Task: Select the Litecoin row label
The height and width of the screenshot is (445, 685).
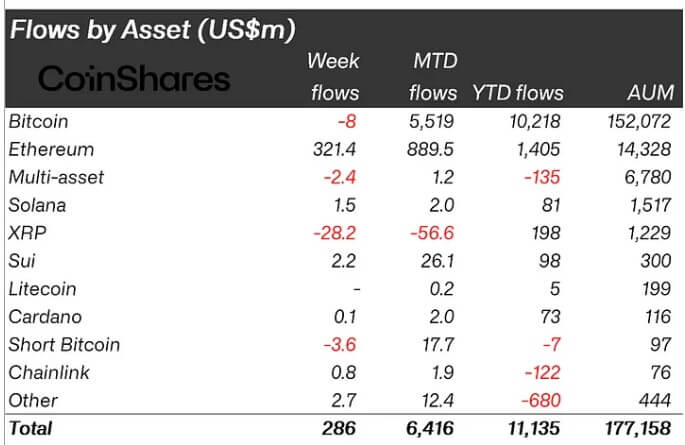Action: click(x=42, y=289)
